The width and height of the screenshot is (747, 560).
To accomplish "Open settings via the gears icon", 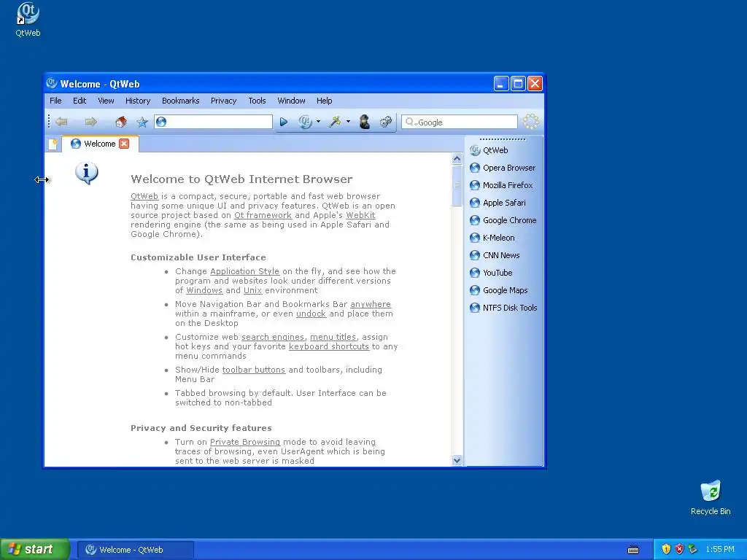I will pos(385,122).
